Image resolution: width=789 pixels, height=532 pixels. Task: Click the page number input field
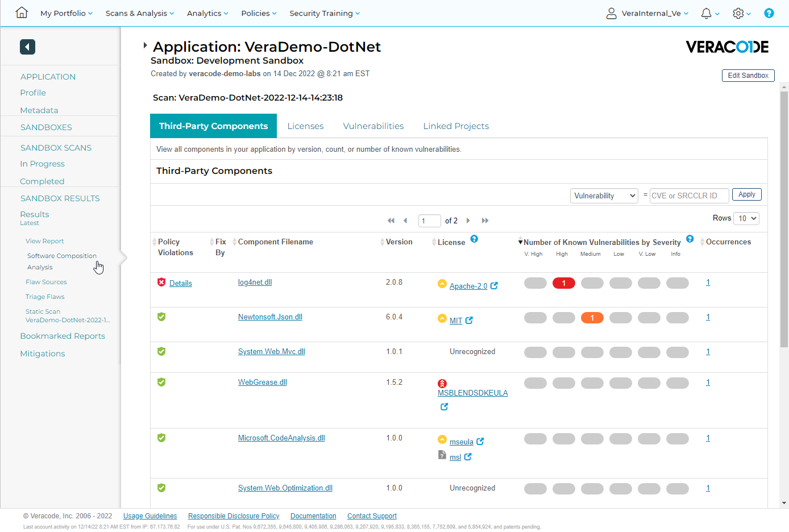click(430, 221)
